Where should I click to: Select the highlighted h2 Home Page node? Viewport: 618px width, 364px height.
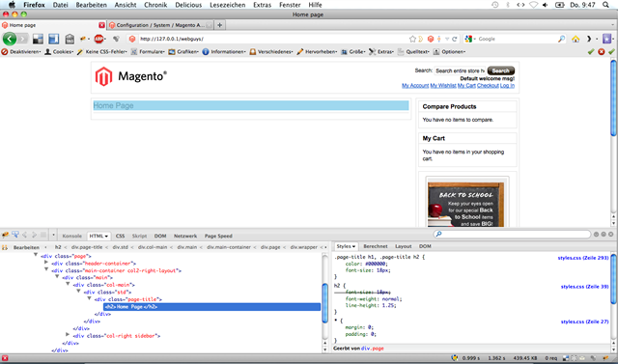click(212, 306)
